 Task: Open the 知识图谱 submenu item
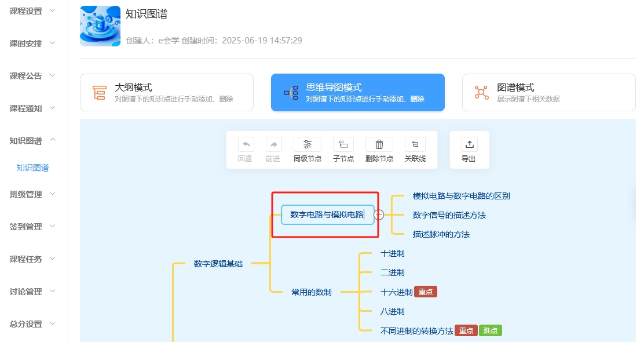coord(32,168)
